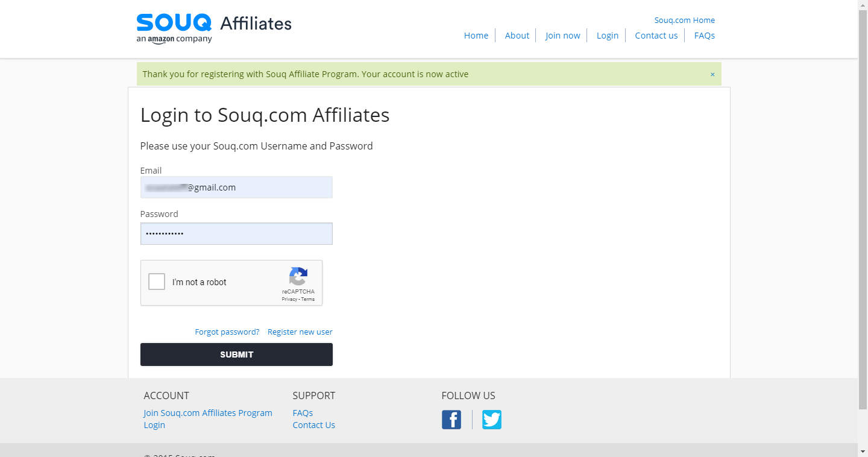The image size is (868, 457).
Task: Click the Souq Affiliates logo
Action: [x=214, y=28]
